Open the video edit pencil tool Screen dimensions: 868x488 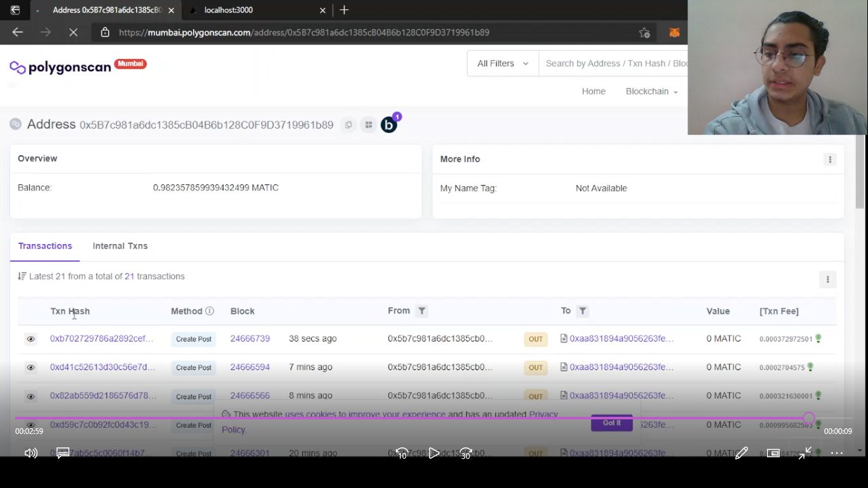741,453
